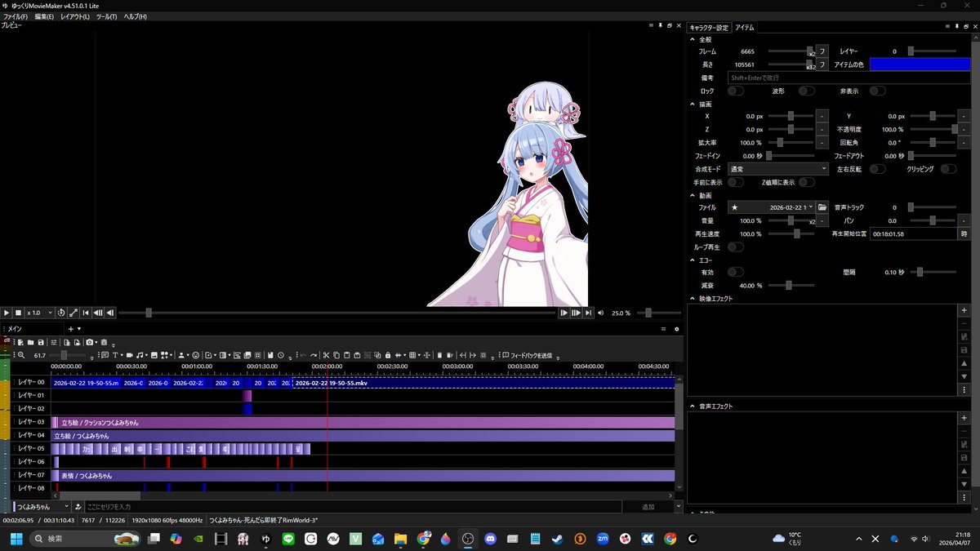
Task: Add a video item with the camera icon
Action: coord(130,355)
